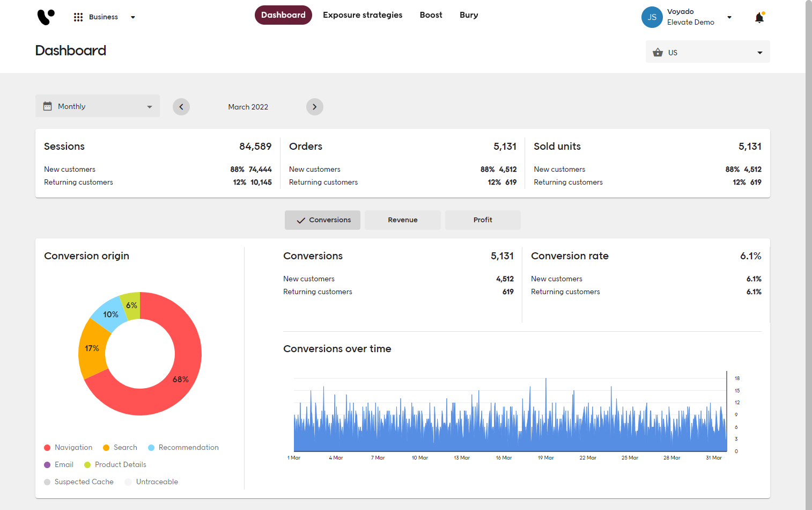Click the green 6% donut segment

coord(132,305)
